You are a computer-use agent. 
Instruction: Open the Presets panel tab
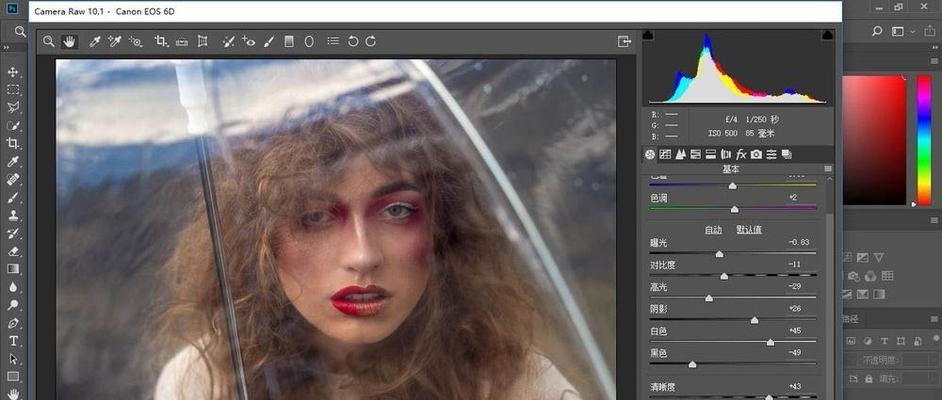[772, 154]
